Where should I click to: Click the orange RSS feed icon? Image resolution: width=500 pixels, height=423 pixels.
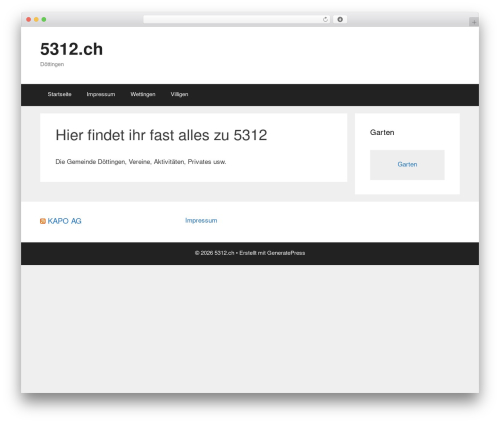43,221
